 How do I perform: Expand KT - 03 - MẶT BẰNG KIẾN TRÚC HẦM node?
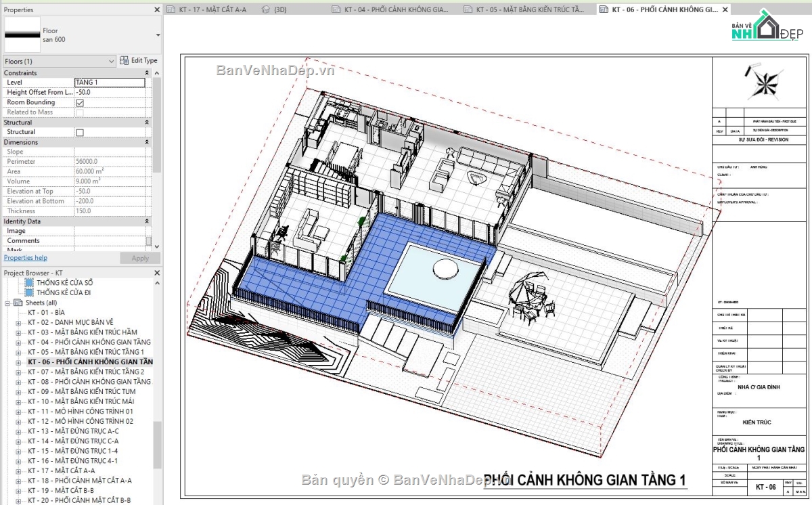pos(18,332)
